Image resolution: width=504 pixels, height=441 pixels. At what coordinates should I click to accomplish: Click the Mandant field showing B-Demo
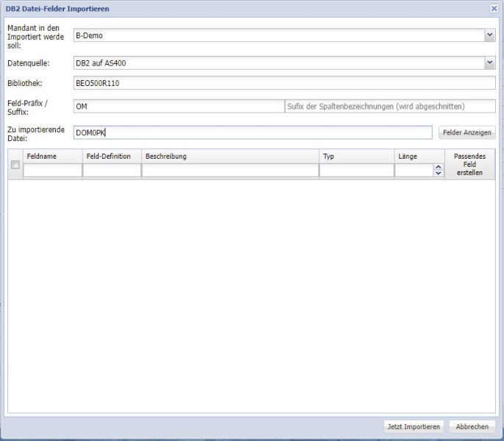coord(278,35)
